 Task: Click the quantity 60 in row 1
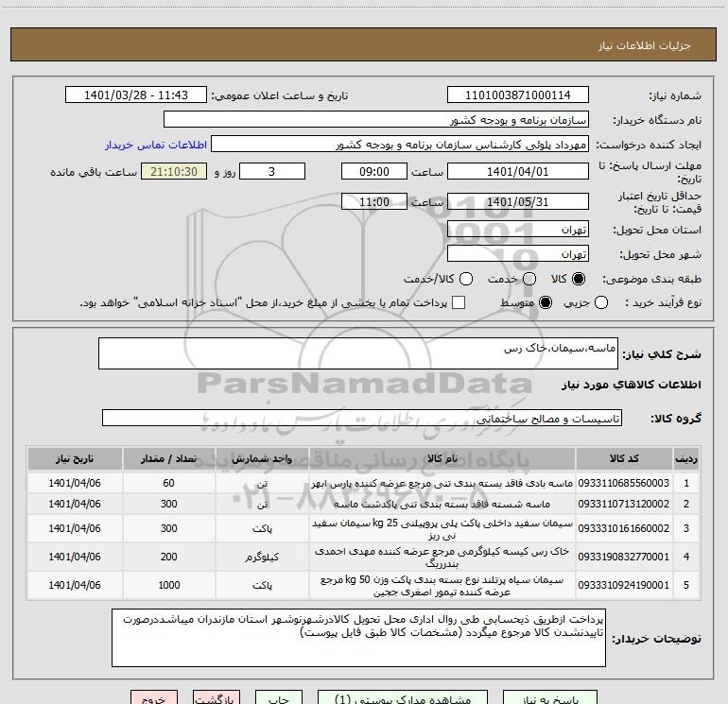point(169,483)
